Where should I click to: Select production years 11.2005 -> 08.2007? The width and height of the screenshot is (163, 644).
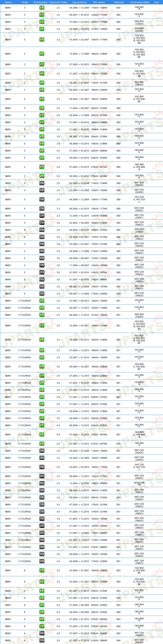[x=79, y=108]
